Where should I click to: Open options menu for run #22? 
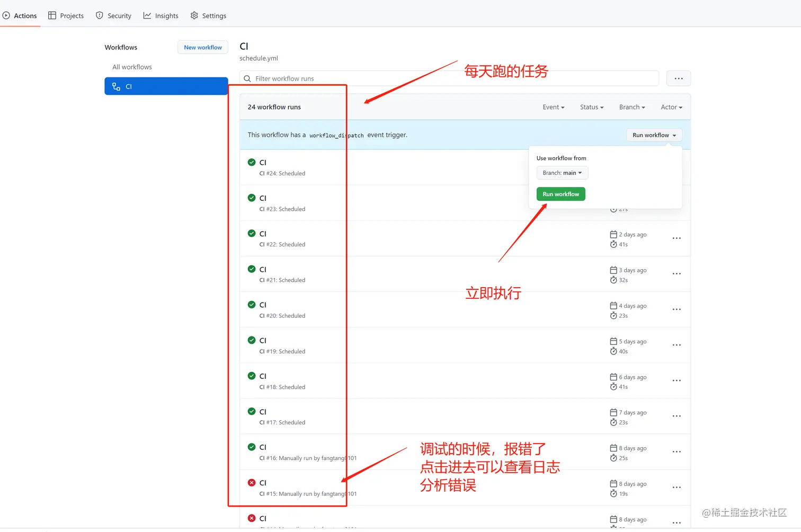(x=677, y=238)
